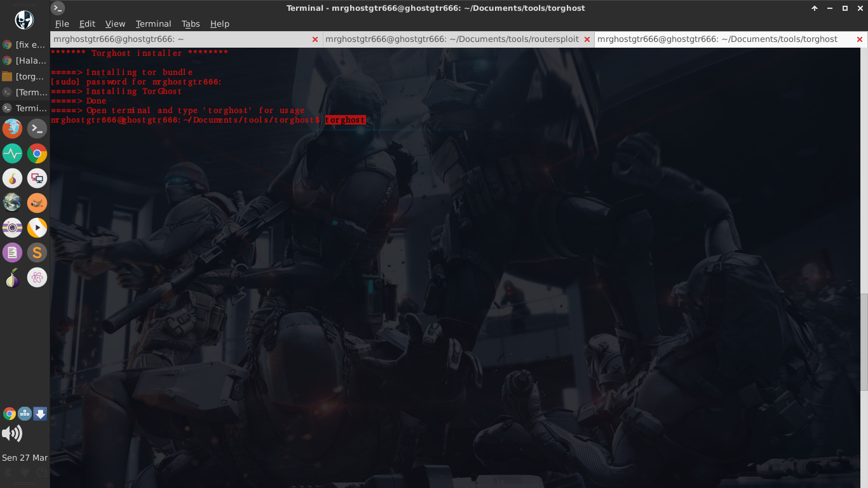The height and width of the screenshot is (488, 868).
Task: Click the 'always on top' arrow button
Action: click(x=815, y=8)
